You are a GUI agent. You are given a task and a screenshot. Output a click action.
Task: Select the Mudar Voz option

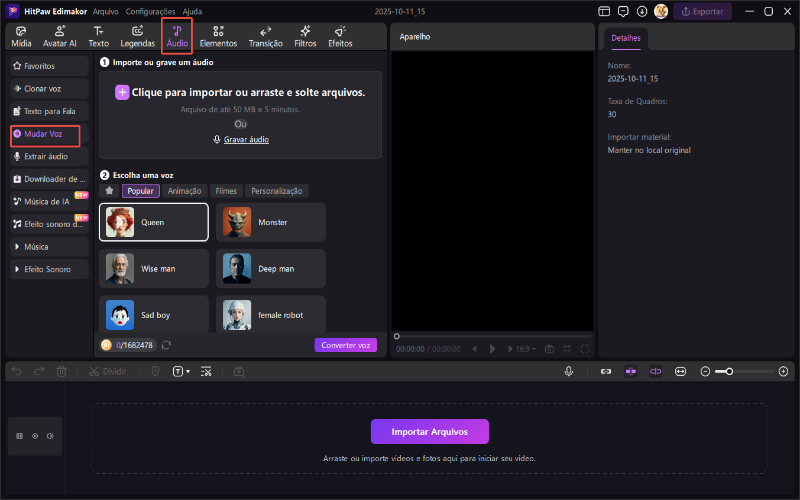49,134
